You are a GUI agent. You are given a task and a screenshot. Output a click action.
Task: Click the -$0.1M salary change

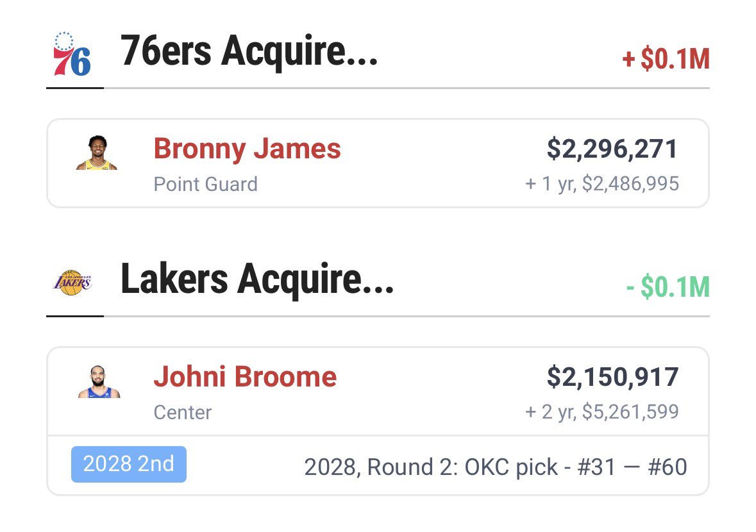668,287
